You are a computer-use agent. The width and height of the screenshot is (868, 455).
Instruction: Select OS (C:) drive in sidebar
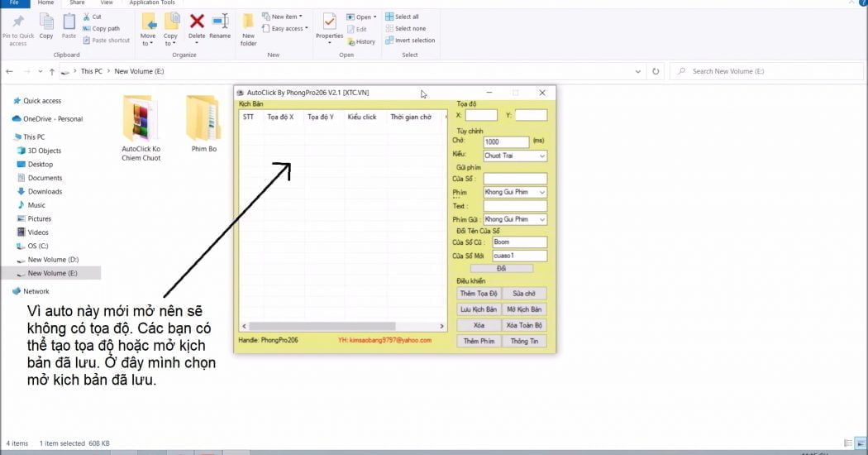tap(38, 246)
